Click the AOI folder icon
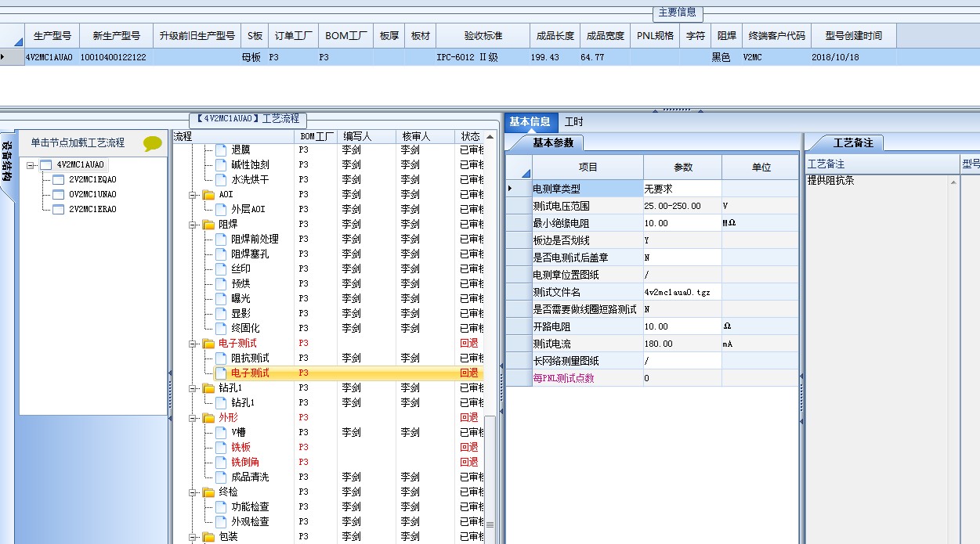This screenshot has width=980, height=544. coord(208,194)
